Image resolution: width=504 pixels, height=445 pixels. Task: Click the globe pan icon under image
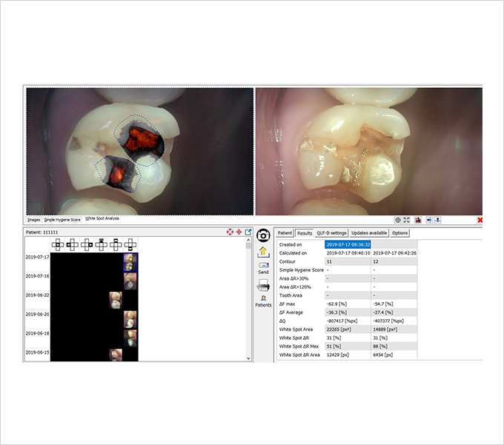click(398, 220)
